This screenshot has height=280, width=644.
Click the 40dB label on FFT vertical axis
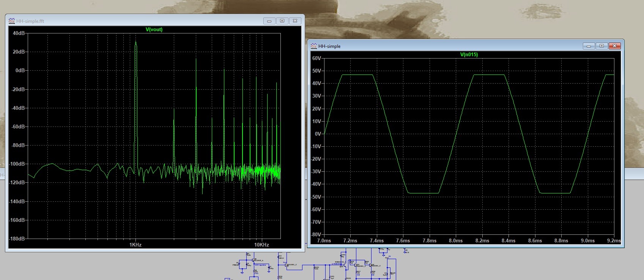pos(19,33)
